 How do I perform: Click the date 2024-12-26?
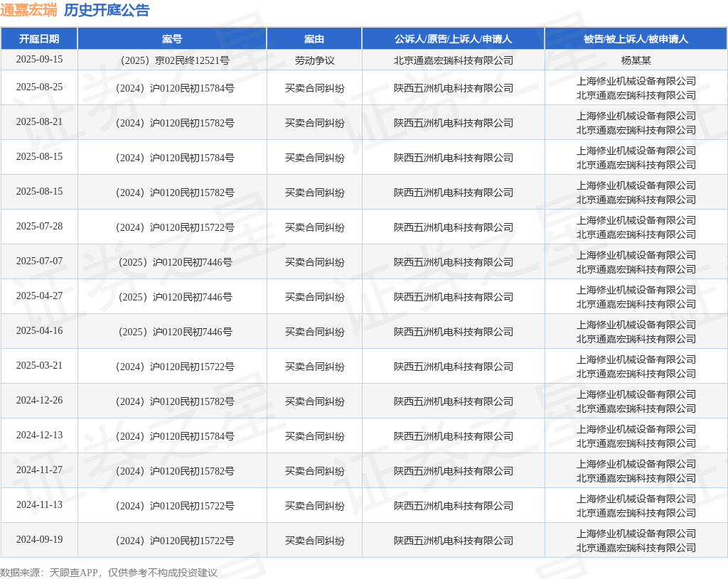click(39, 401)
